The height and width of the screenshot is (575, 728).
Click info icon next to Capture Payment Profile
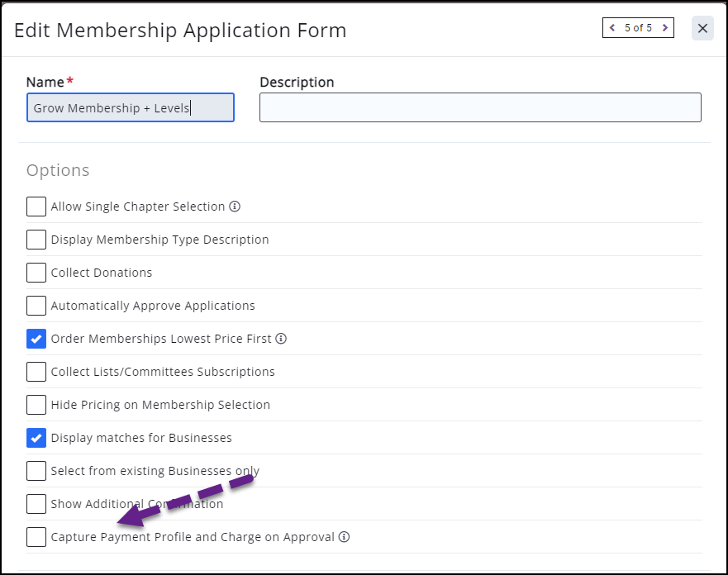pos(345,537)
